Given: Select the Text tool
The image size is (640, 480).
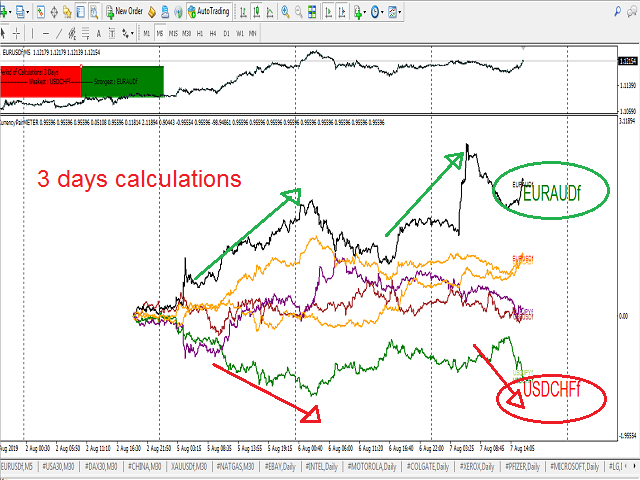Looking at the screenshot, I should [x=98, y=33].
